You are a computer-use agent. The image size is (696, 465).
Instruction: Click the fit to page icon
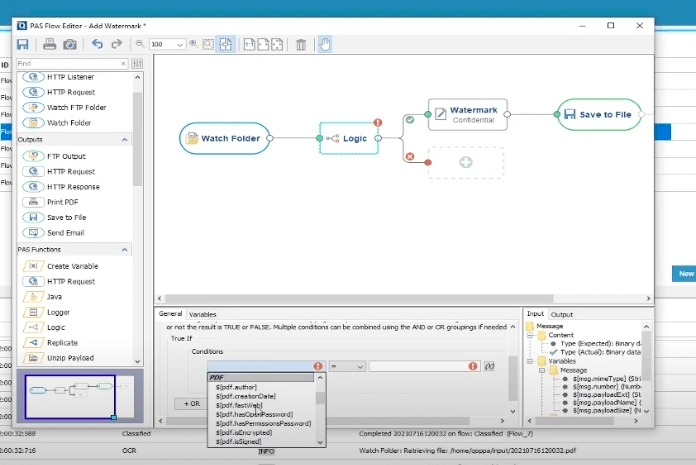coord(277,44)
